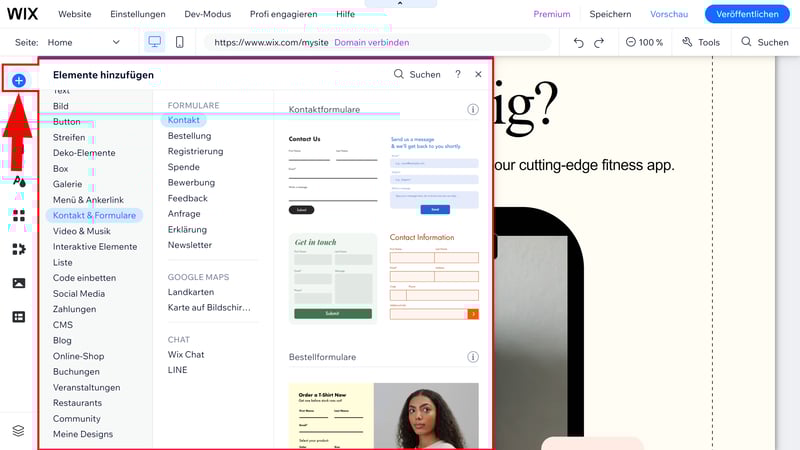Image resolution: width=800 pixels, height=450 pixels.
Task: Close the Elemente hinzufügen panel
Action: tap(478, 74)
